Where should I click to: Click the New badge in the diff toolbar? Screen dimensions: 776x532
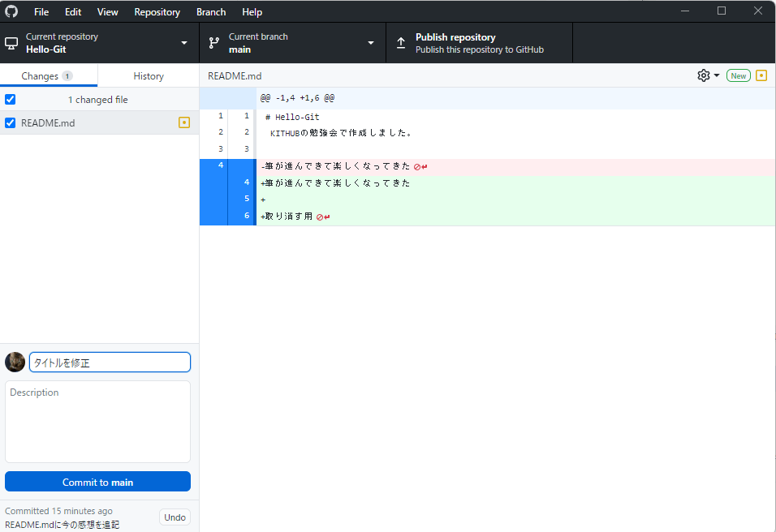738,75
